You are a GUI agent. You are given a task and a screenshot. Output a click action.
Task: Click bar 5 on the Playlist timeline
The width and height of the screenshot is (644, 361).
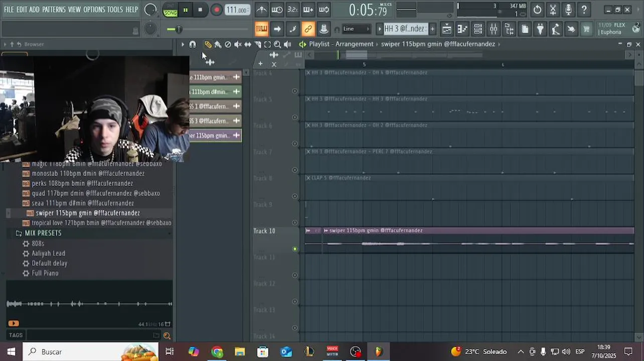[364, 64]
